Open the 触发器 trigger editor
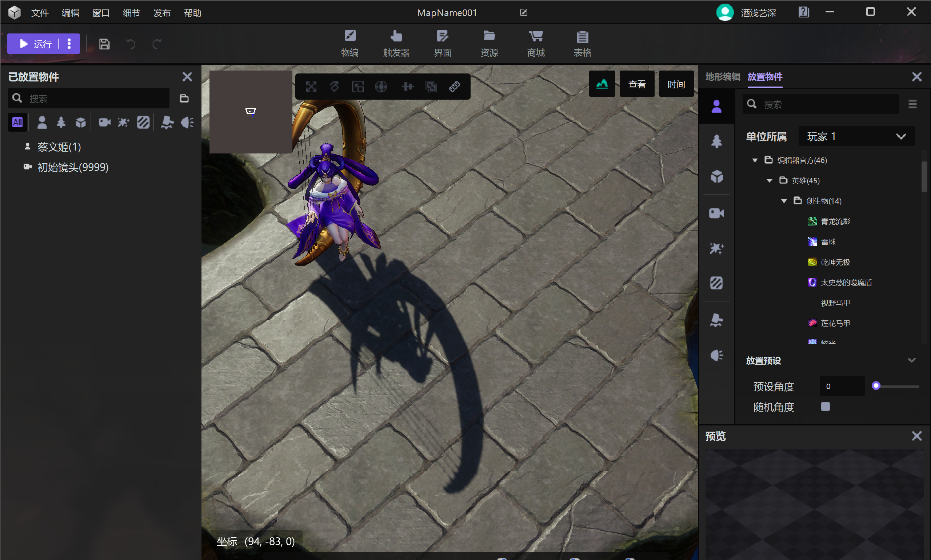Image resolution: width=931 pixels, height=560 pixels. coord(396,43)
